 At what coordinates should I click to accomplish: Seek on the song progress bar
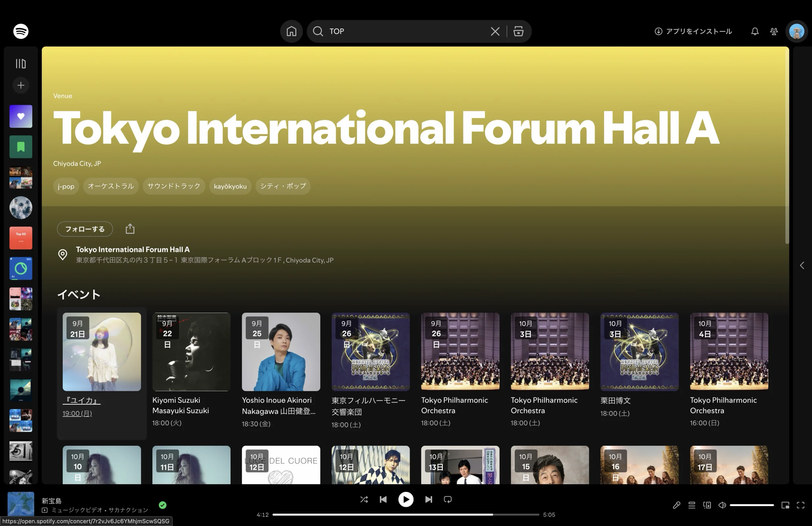(x=406, y=515)
